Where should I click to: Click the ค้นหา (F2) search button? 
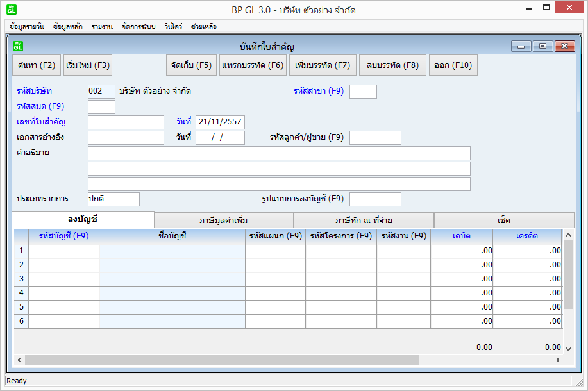37,65
